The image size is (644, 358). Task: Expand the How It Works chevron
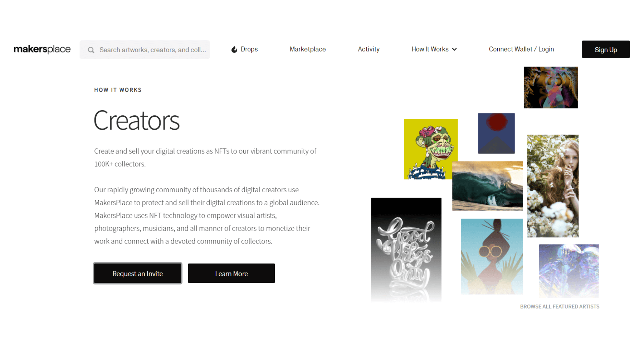tap(454, 49)
